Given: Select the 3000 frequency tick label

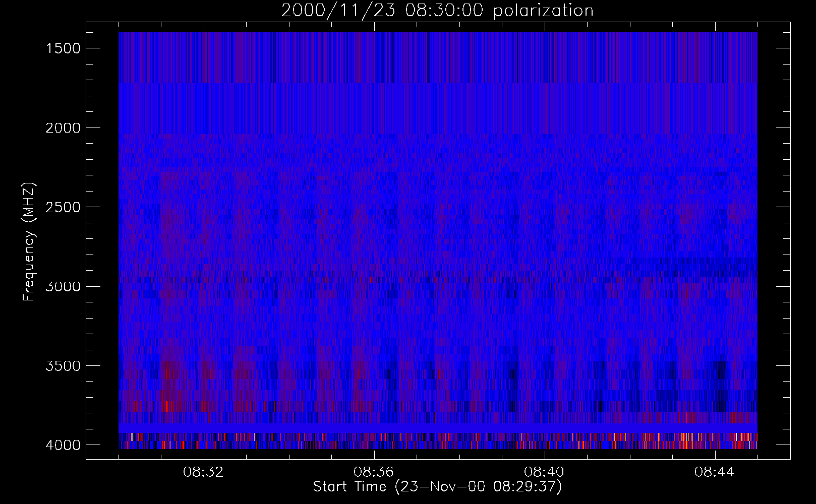Looking at the screenshot, I should 63,287.
